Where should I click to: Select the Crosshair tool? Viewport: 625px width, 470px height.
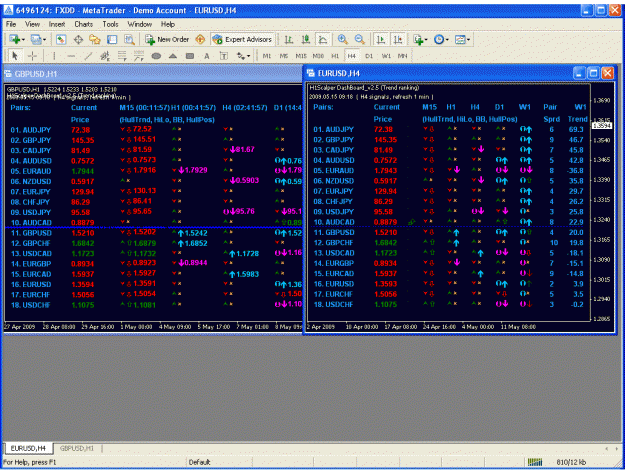32,56
